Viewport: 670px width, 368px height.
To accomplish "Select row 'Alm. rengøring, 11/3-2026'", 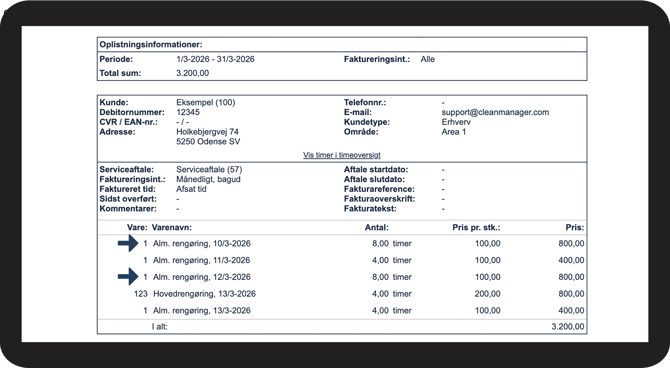I will pyautogui.click(x=341, y=260).
